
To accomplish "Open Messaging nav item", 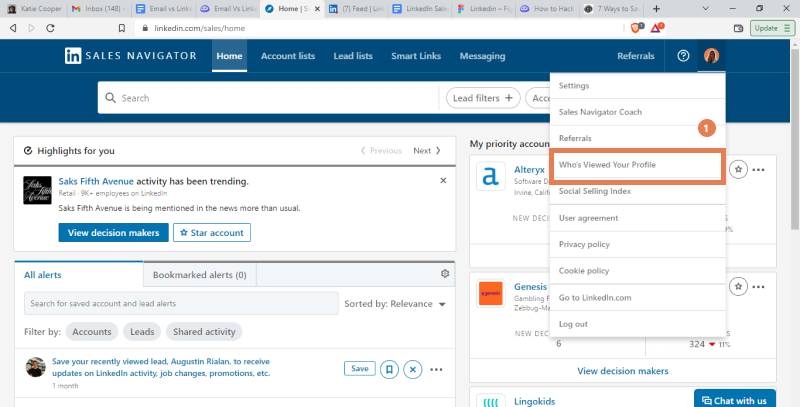I will 482,56.
